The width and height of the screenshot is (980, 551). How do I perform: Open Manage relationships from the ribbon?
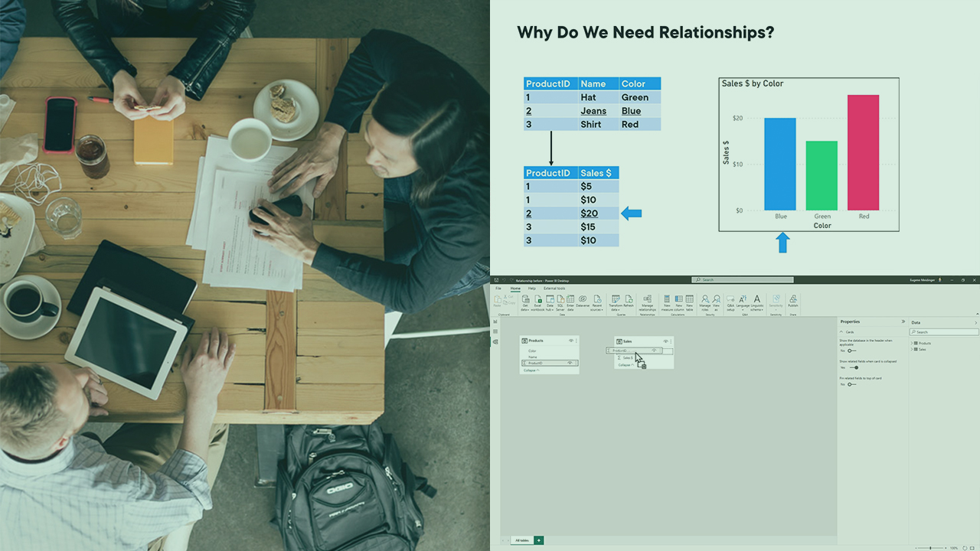647,302
